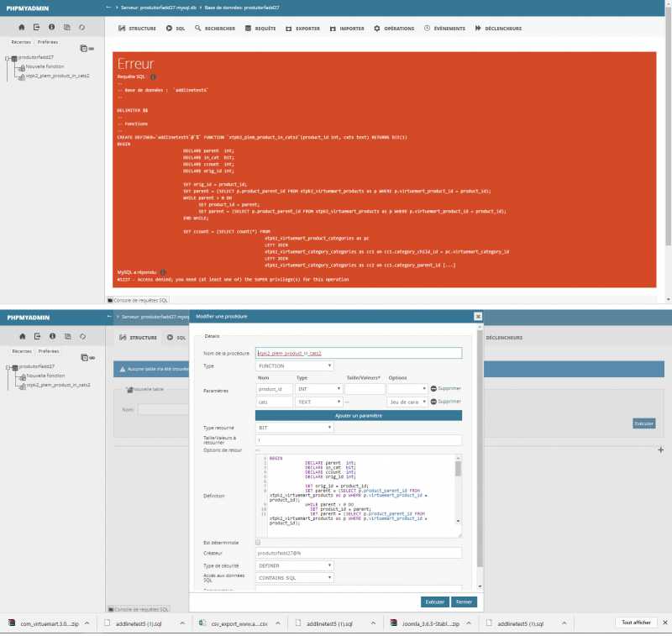Click the log out icon in top sidebar

coord(36,27)
